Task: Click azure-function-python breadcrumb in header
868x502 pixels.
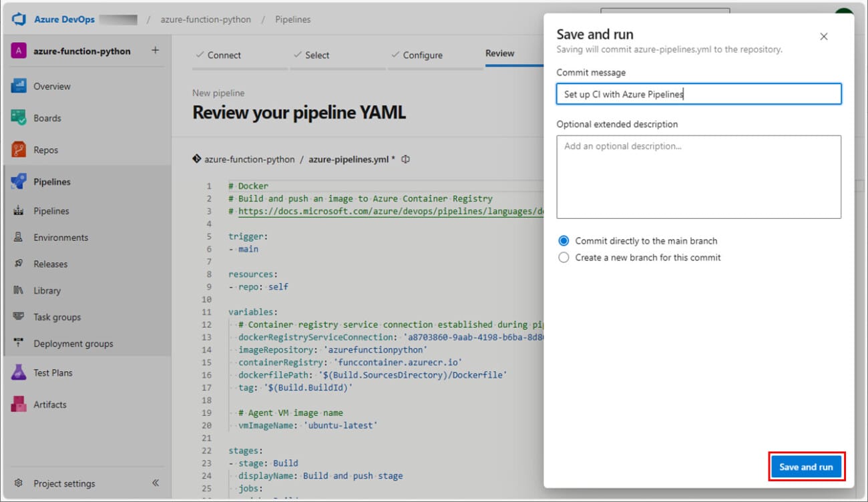Action: (x=206, y=19)
